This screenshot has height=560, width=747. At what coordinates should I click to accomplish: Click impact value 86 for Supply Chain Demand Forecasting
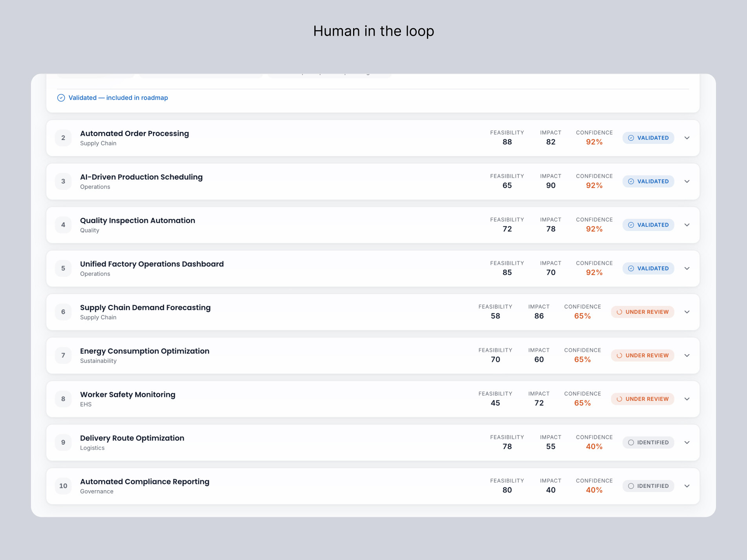pos(539,316)
